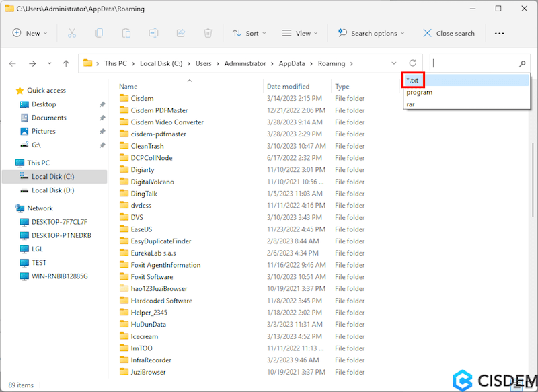Select the rar search suggestion

point(466,104)
